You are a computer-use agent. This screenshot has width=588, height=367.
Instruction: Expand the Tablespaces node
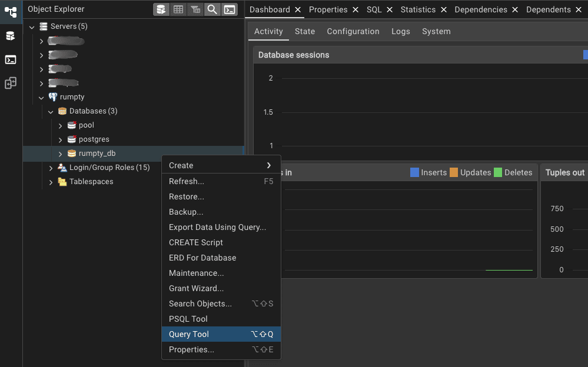click(x=51, y=182)
